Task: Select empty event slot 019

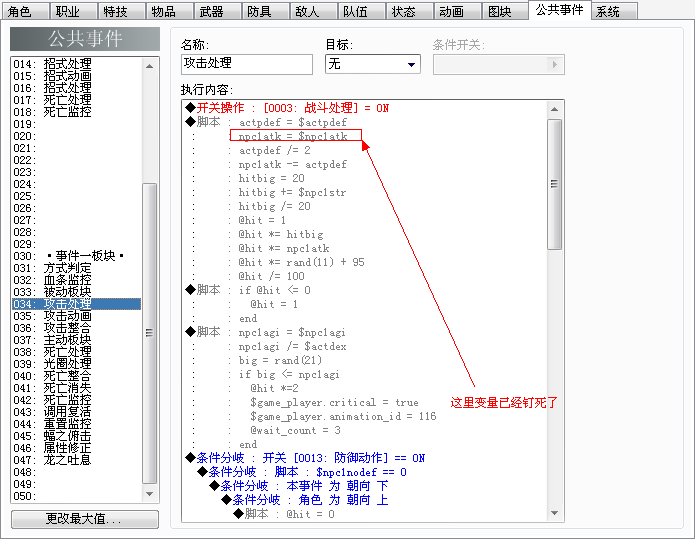Action: click(x=76, y=124)
